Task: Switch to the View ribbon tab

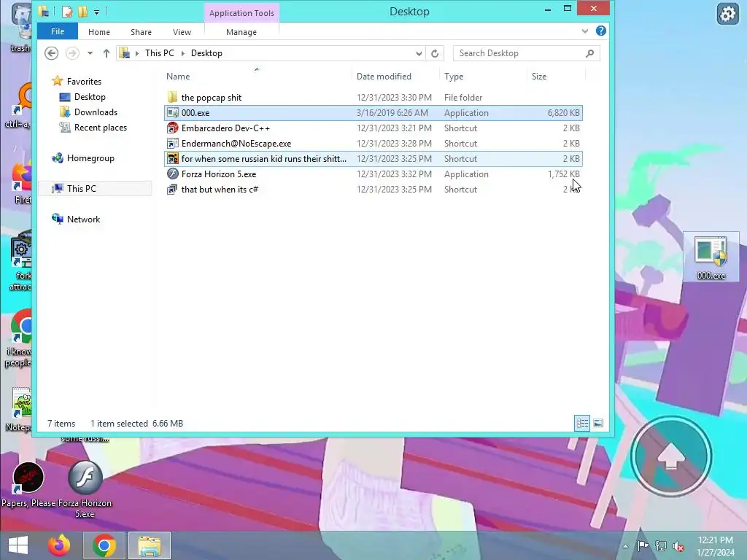Action: point(182,32)
